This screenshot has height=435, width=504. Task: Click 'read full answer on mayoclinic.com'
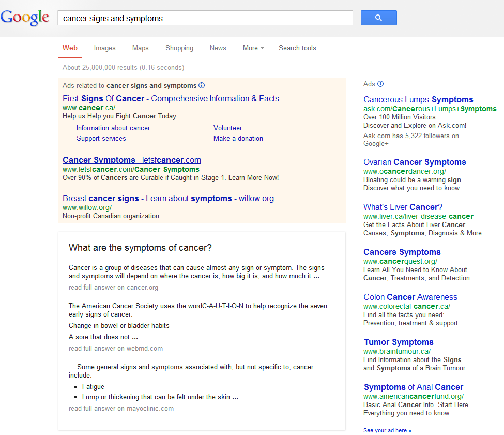tap(121, 408)
